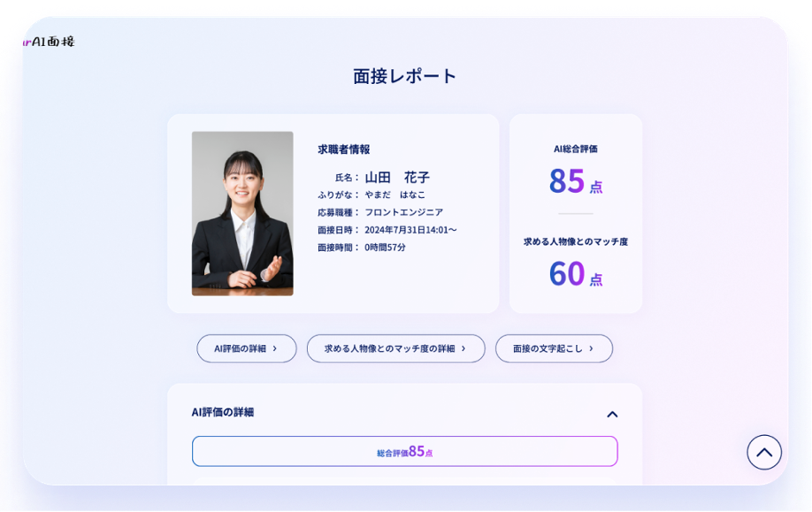Click the AI評価の詳細 section heading

223,412
